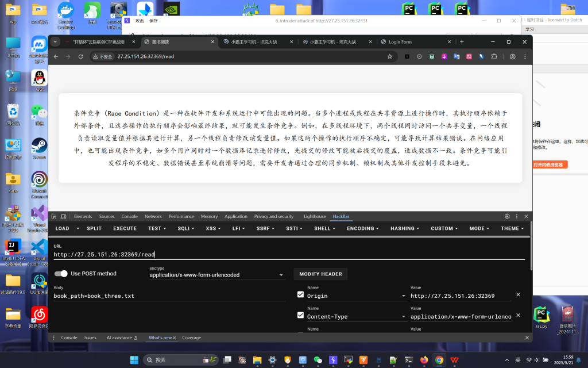Click the Windows taskbar search box
The height and width of the screenshot is (368, 588).
(x=180, y=360)
